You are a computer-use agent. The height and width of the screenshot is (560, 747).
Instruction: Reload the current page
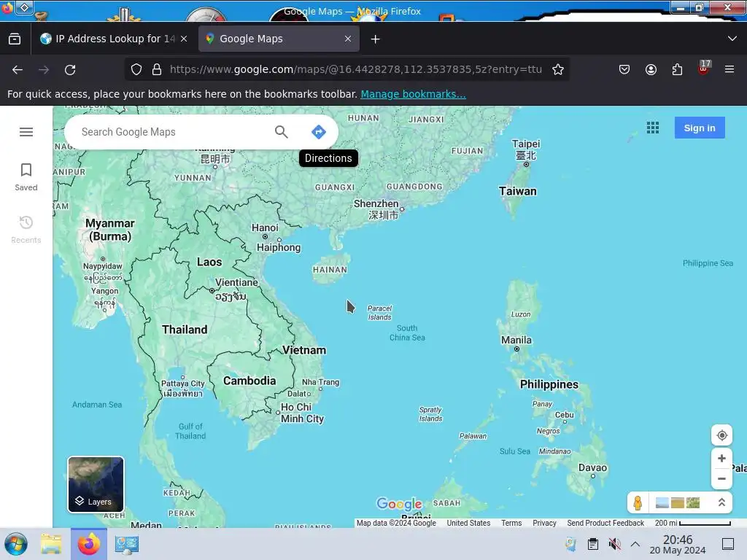pyautogui.click(x=70, y=69)
